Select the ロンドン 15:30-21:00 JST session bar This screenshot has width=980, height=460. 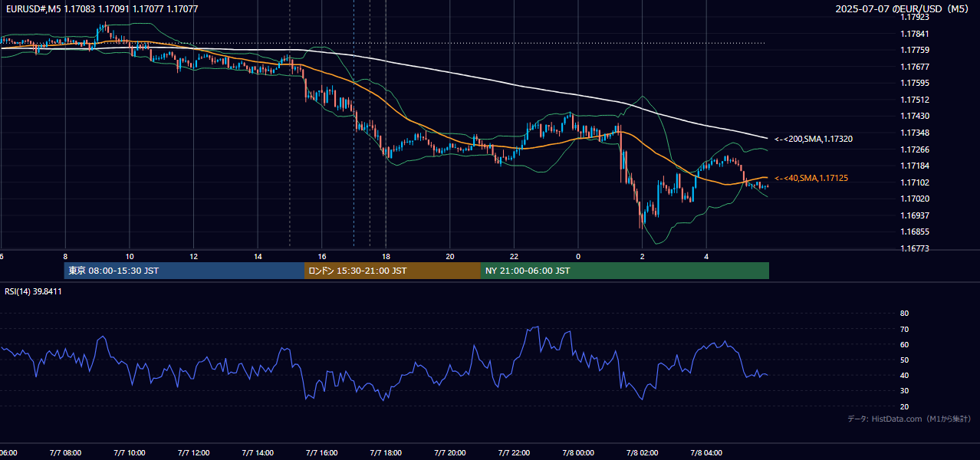393,271
